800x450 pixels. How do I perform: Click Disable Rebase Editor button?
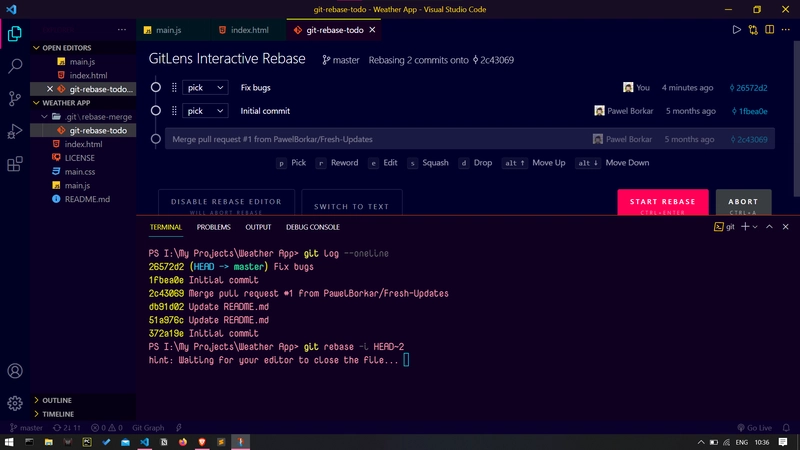(226, 203)
